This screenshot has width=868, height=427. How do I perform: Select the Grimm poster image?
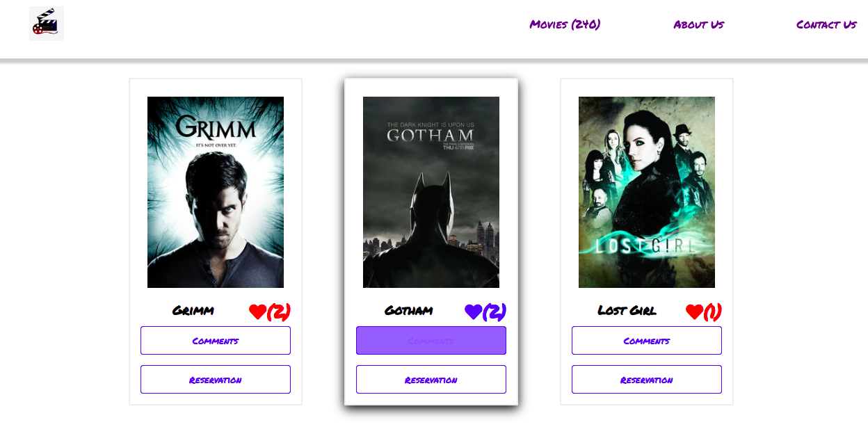216,192
